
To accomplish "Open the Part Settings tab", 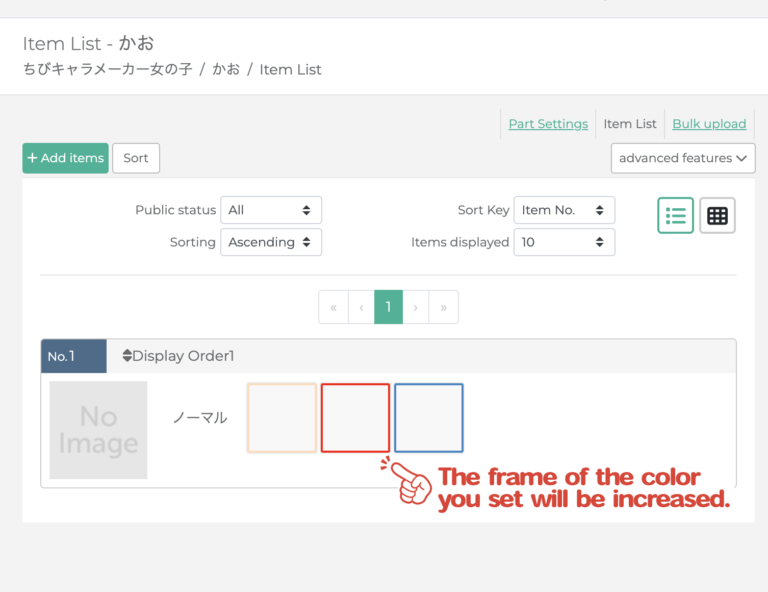I will pos(548,124).
